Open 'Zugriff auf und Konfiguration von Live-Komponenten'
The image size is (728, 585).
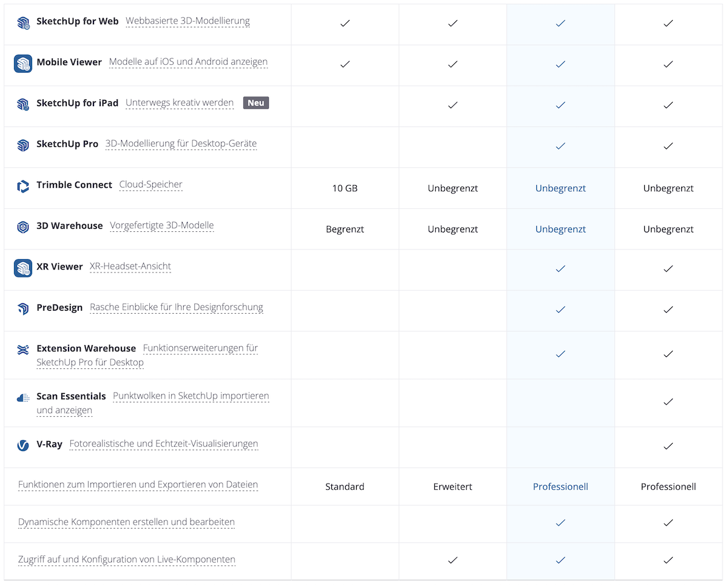tap(127, 560)
